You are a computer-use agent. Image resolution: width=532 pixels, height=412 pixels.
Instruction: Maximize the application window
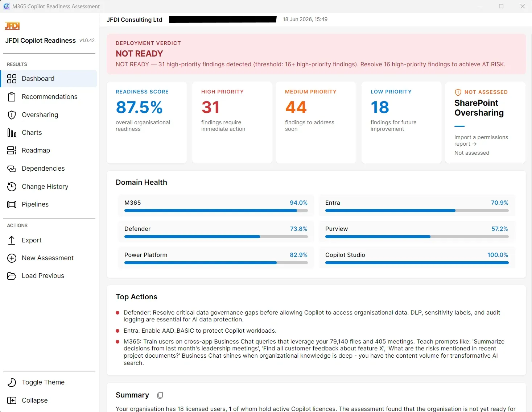[501, 6]
